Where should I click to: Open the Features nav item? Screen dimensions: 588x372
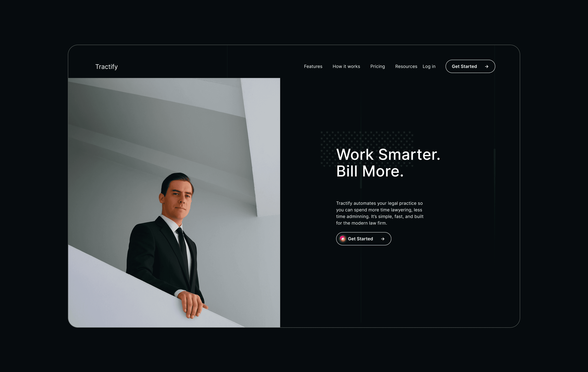(x=313, y=66)
